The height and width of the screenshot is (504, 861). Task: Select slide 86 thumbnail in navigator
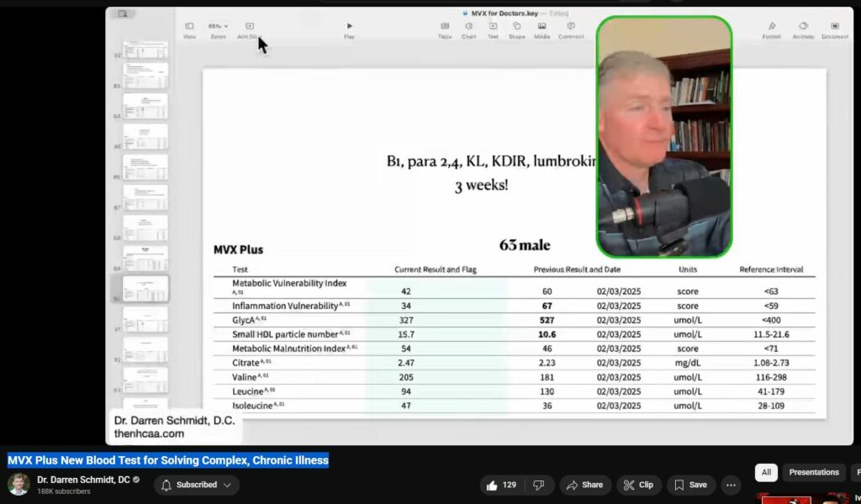tap(145, 167)
